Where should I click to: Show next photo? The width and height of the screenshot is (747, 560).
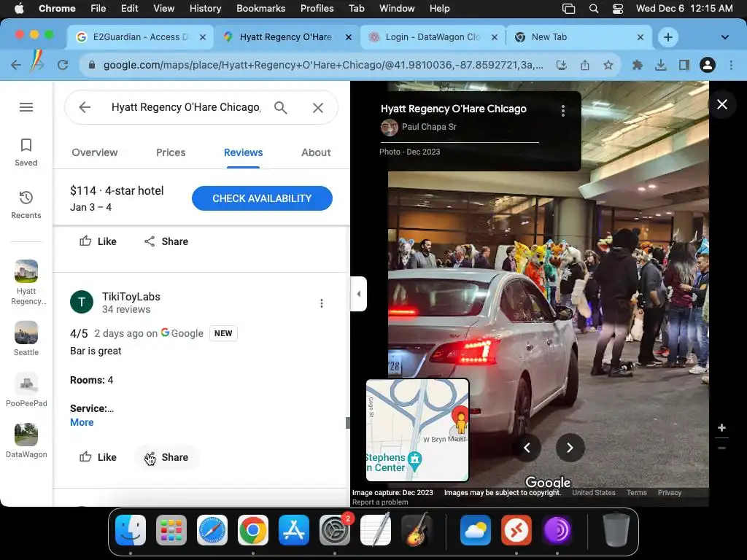coord(570,448)
